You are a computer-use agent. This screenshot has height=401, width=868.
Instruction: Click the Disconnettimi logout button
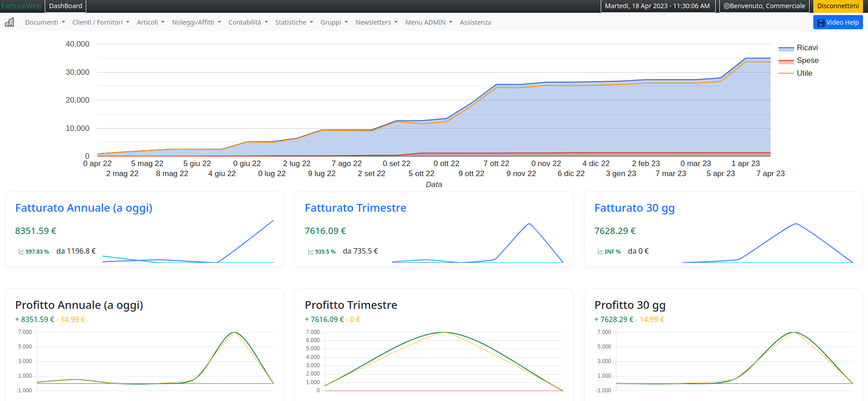tap(838, 6)
